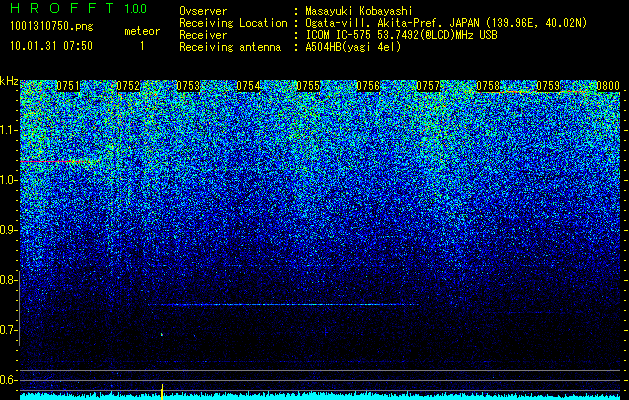Click the 1.0 frequency axis label
The width and height of the screenshot is (629, 400).
pyautogui.click(x=8, y=181)
